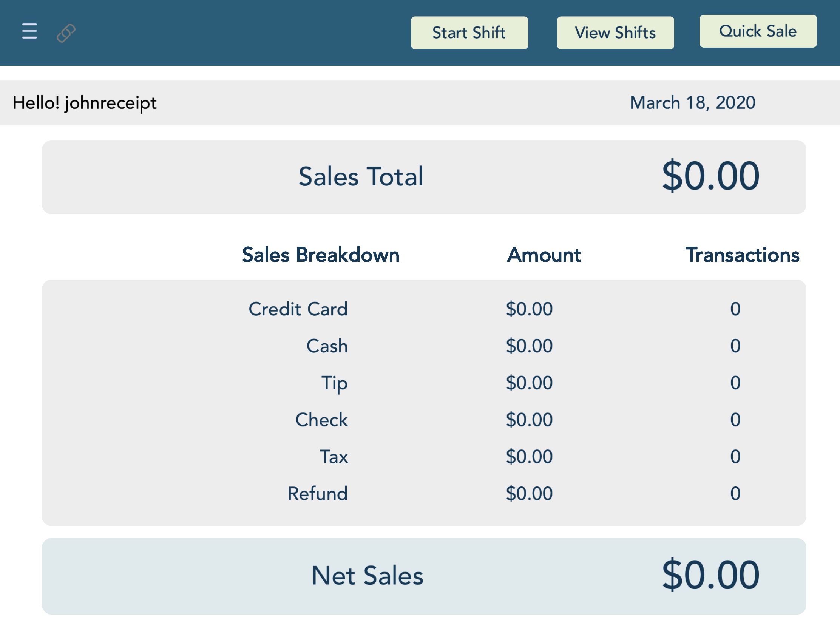Screen dimensions: 840x630
Task: Tap the Refund row label
Action: (x=318, y=494)
